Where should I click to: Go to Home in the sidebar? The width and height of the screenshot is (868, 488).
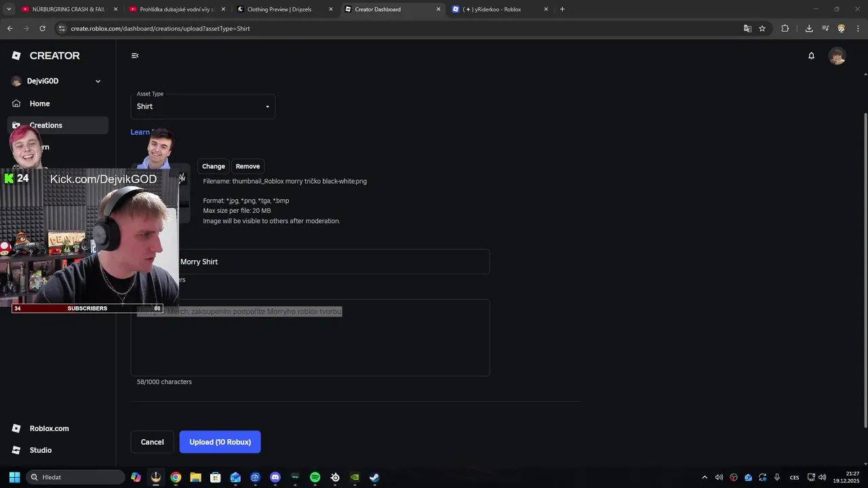click(39, 104)
